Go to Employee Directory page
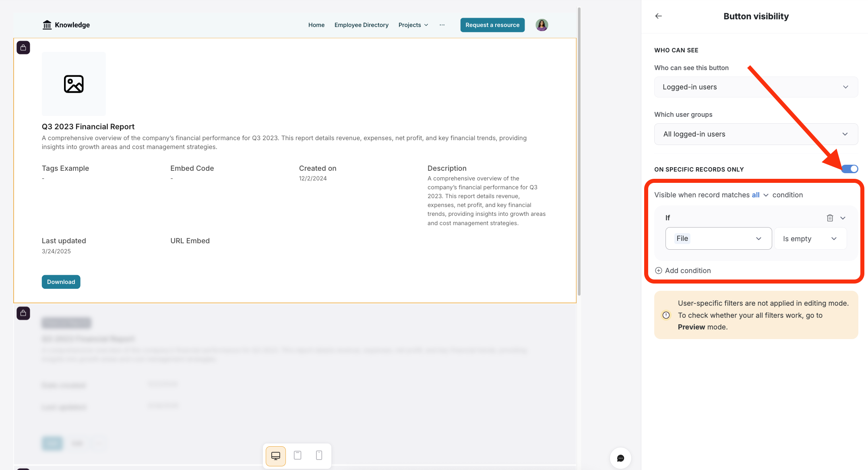 point(361,25)
